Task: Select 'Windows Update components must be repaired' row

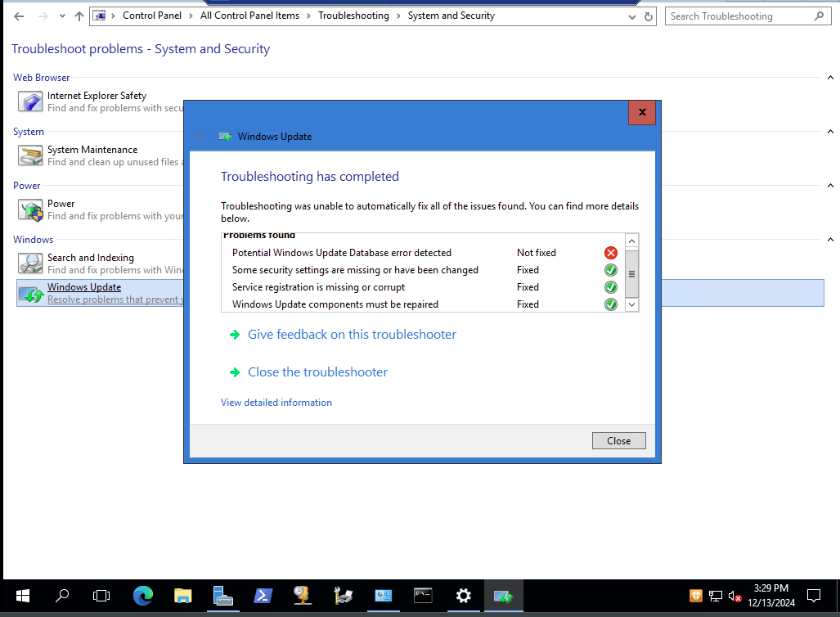Action: point(423,304)
